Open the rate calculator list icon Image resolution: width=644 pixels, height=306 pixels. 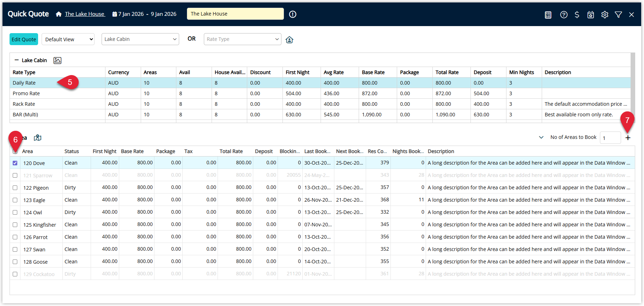click(548, 15)
